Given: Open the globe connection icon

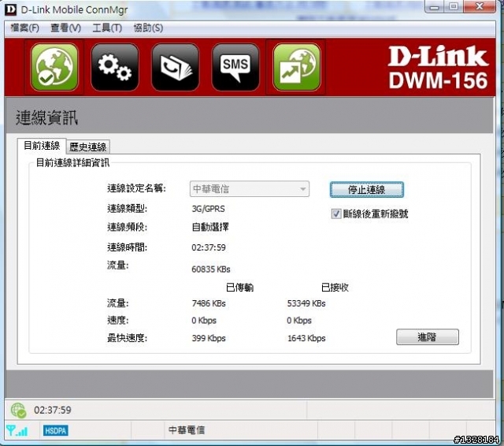Looking at the screenshot, I should pos(54,67).
